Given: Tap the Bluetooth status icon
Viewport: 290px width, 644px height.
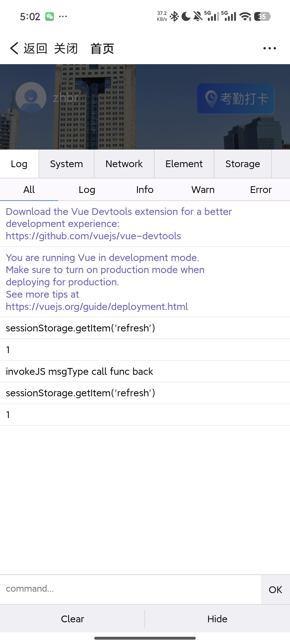Looking at the screenshot, I should point(174,16).
